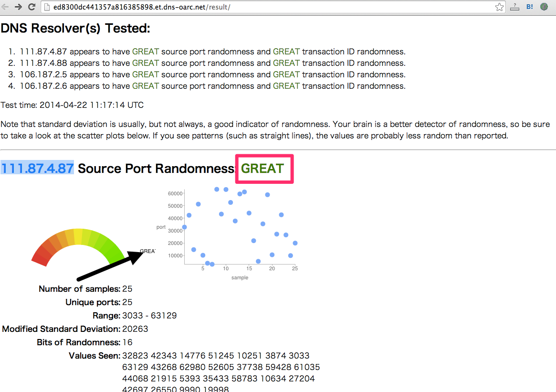Click the extension icon left of B!
This screenshot has height=392, width=556.
coord(514,7)
